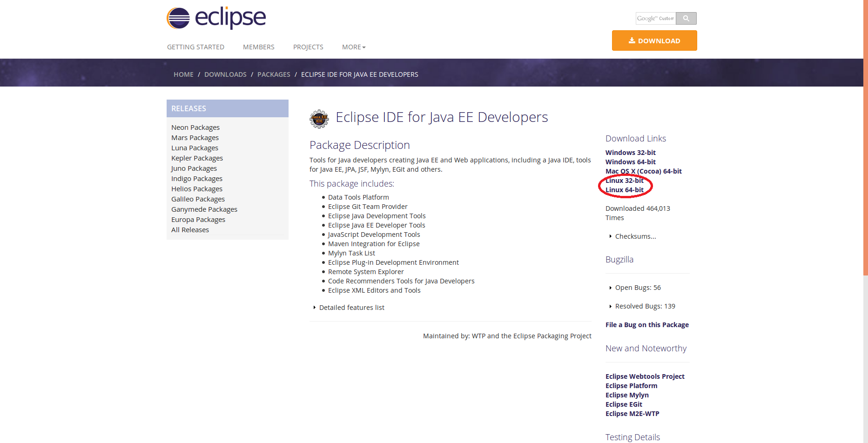The width and height of the screenshot is (868, 443).
Task: Click the 'Download Links' heading
Action: coord(636,139)
